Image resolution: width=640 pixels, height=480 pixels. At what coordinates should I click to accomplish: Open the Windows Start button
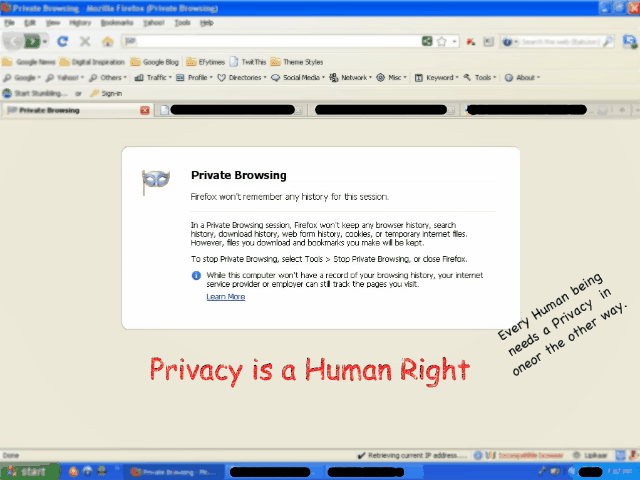(30, 472)
